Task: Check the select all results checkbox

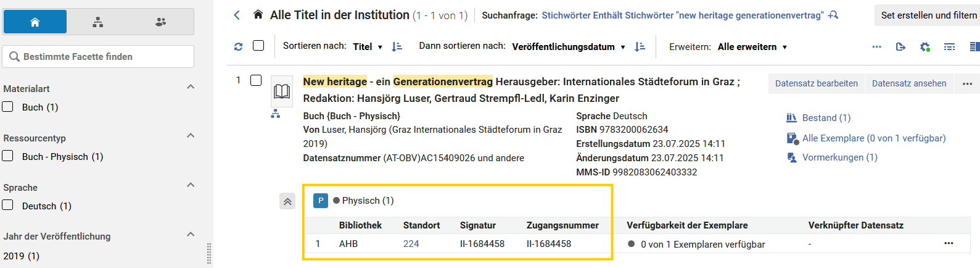Action: pos(258,46)
